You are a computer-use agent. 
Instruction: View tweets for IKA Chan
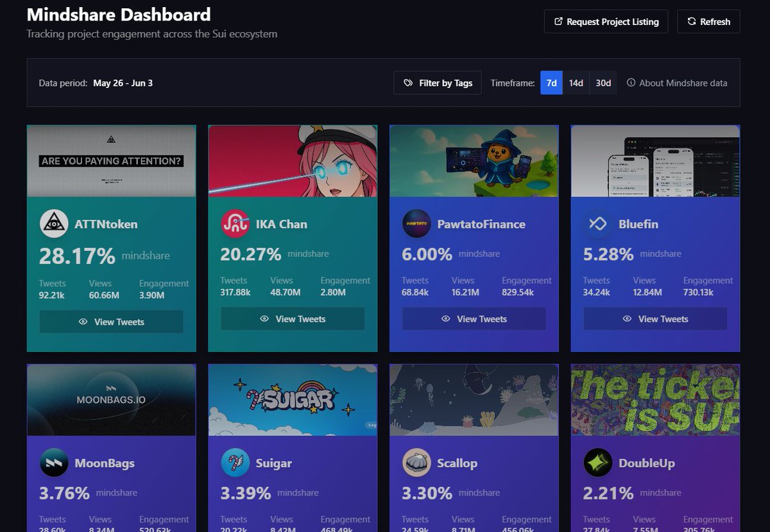pyautogui.click(x=293, y=318)
